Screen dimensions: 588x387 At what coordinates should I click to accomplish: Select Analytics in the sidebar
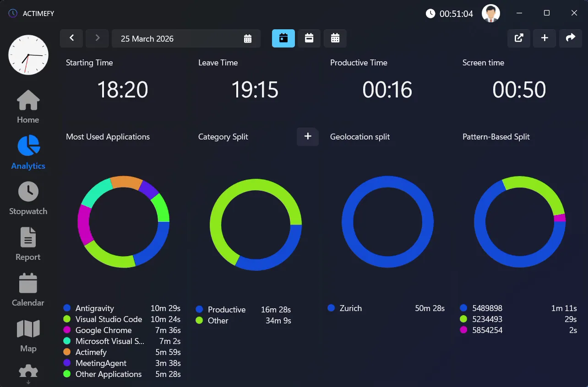(28, 152)
